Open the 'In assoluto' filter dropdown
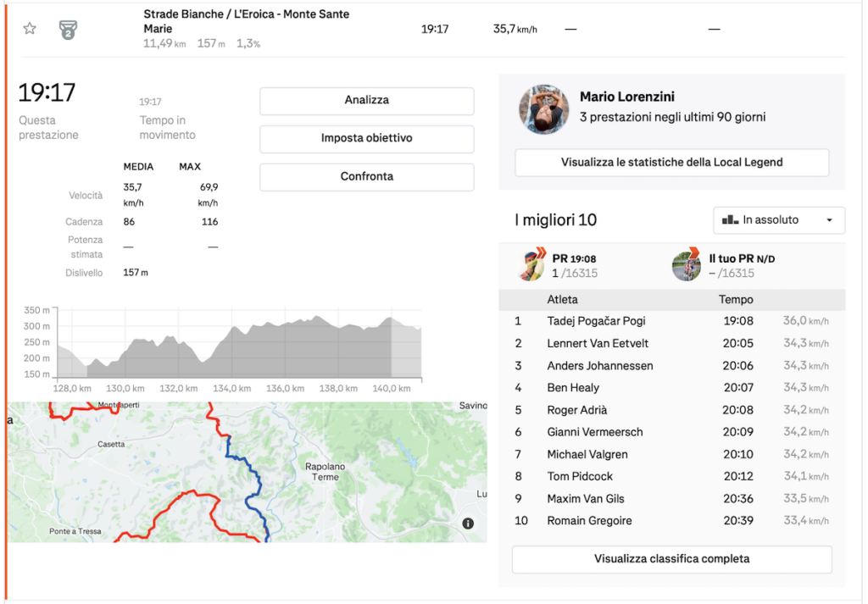Image resolution: width=868 pixels, height=604 pixels. click(x=779, y=220)
